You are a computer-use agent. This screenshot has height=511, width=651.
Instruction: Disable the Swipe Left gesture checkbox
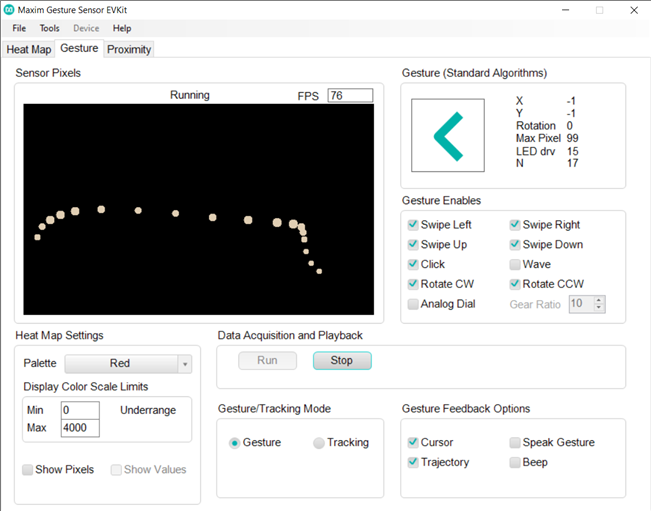[x=413, y=225]
